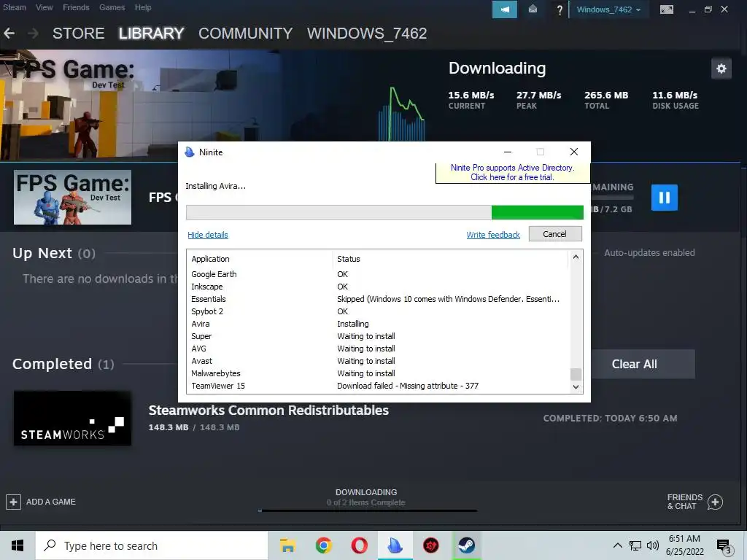Screen dimensions: 747x560
Task: Select the Super row
Action: click(x=379, y=336)
